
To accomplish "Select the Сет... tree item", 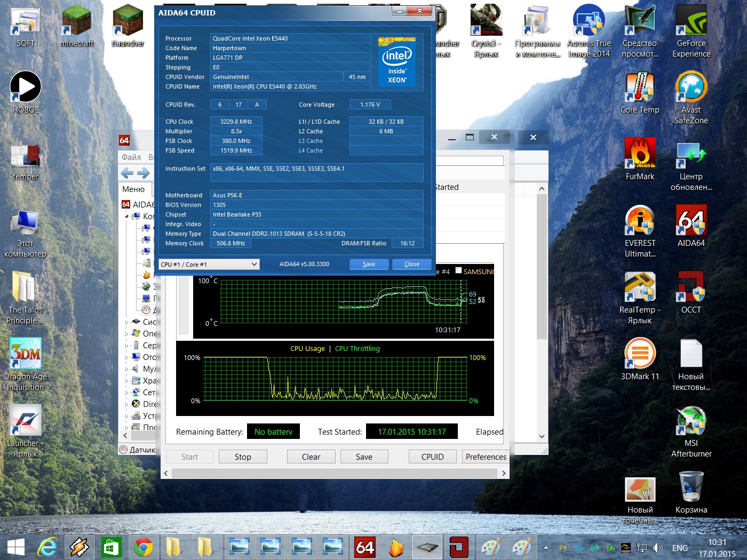I will [144, 393].
